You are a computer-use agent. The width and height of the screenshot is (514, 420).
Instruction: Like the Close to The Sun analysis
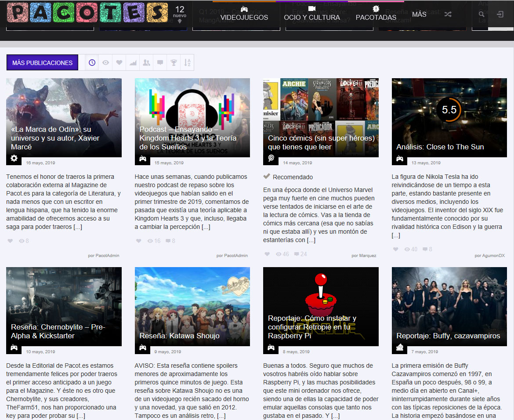coord(396,249)
